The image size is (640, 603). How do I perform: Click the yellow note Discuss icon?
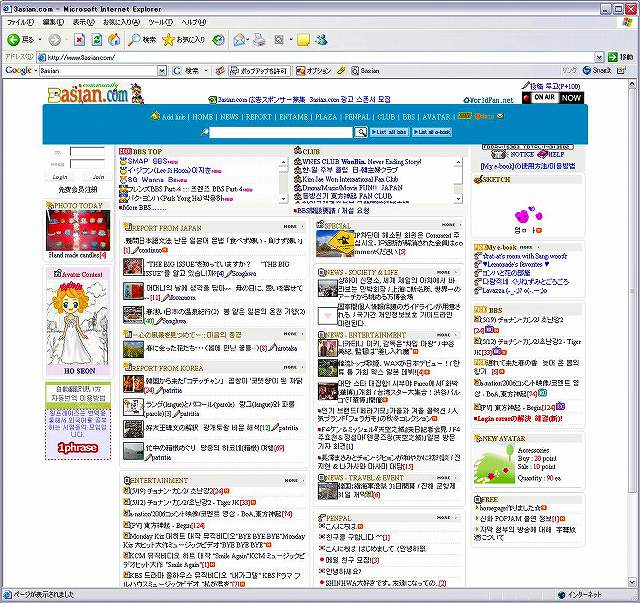[303, 40]
